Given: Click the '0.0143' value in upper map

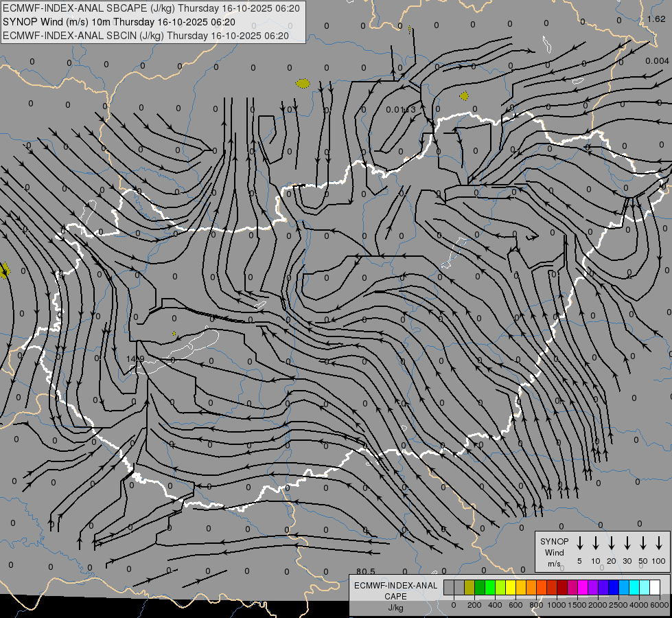Looking at the screenshot, I should pos(401,110).
